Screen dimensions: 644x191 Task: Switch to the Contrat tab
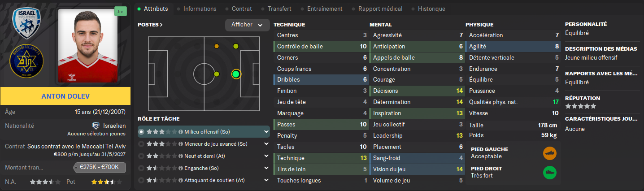(x=241, y=9)
